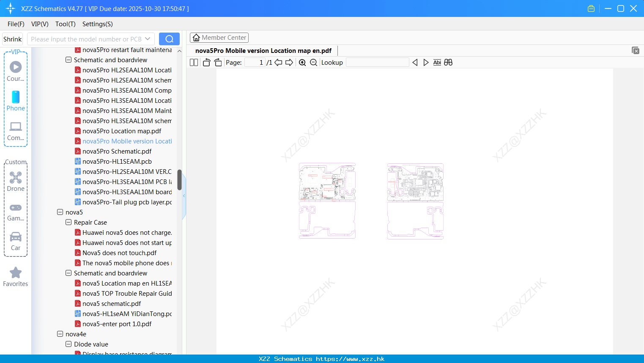
Task: Open nova5Pro-HL3SEAAL10M PCB file
Action: tap(123, 181)
